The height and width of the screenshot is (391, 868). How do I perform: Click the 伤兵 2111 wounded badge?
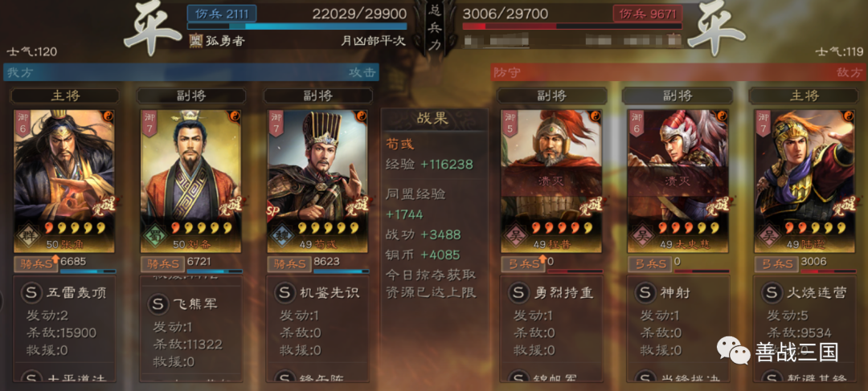(222, 14)
